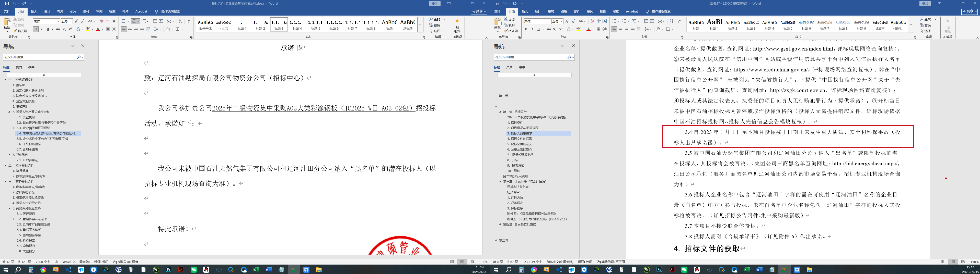Apply 标题 1 style in left Word window
This screenshot has height=274, width=980.
pyautogui.click(x=242, y=25)
